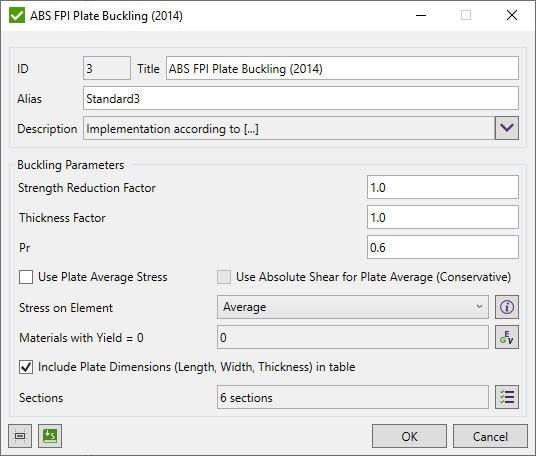This screenshot has width=536, height=456.
Task: Close the ABS FPI Plate Buckling dialog
Action: click(x=512, y=15)
